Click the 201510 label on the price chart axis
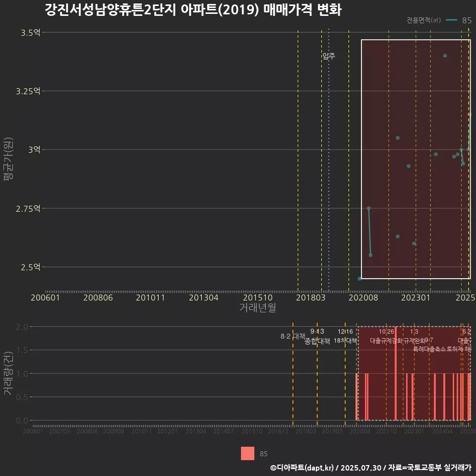Screen dimensions: 476x476 tap(258, 297)
